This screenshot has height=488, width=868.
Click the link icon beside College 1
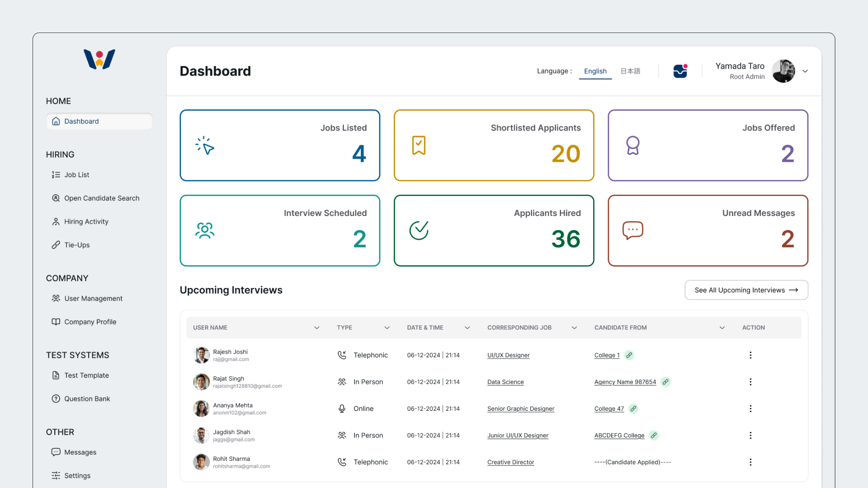[x=629, y=355]
